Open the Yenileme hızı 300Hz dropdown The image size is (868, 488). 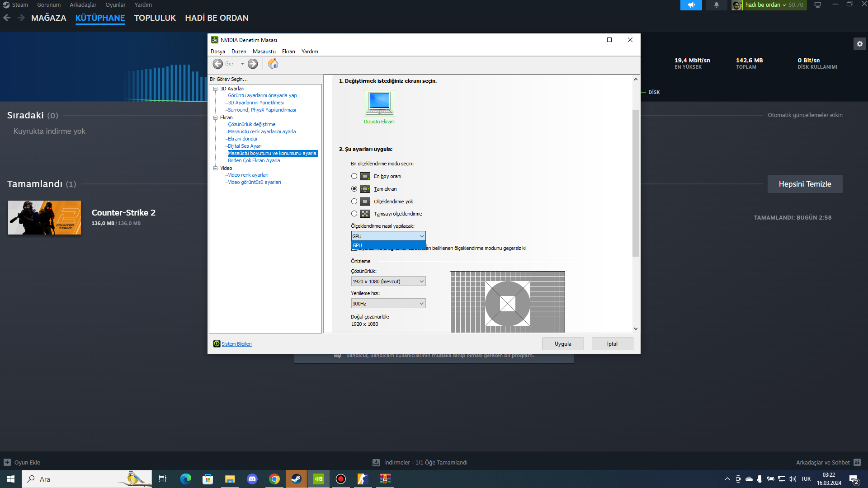pyautogui.click(x=388, y=304)
